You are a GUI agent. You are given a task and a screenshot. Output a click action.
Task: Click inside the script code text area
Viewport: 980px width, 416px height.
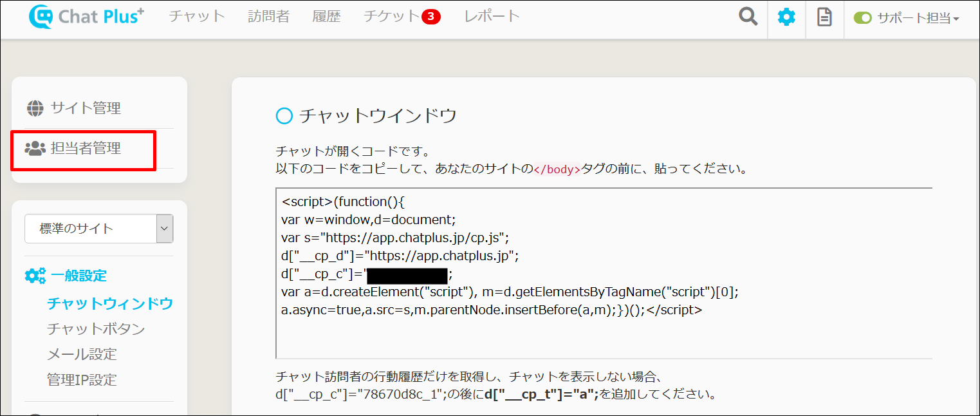[604, 273]
